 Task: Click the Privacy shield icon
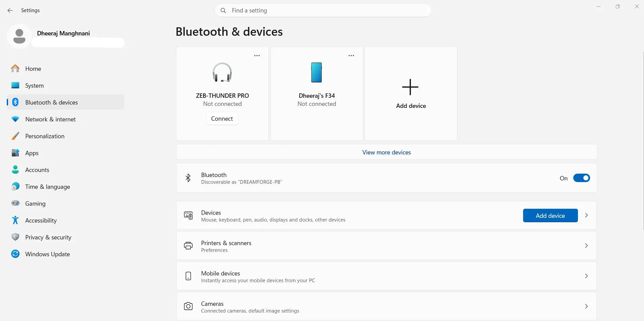point(15,237)
